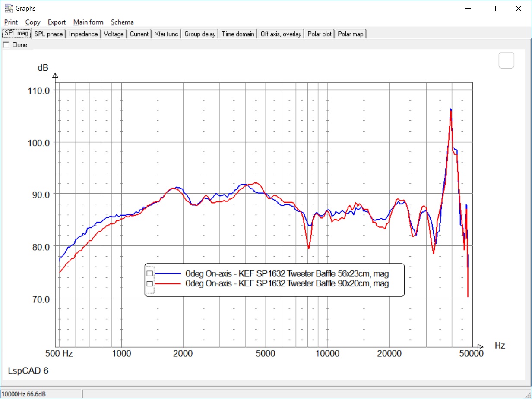Click the legend text for Baffle 56x23cm
This screenshot has height=399, width=532.
[287, 273]
